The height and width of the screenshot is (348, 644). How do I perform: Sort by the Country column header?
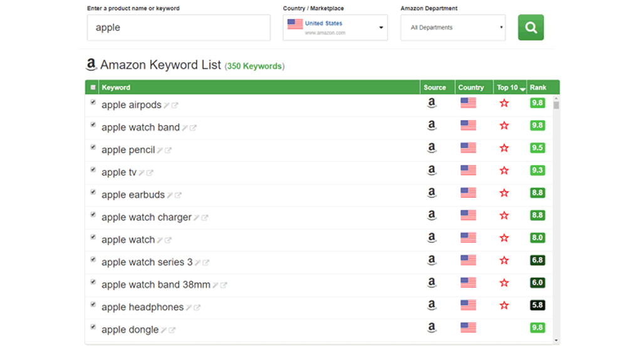470,88
